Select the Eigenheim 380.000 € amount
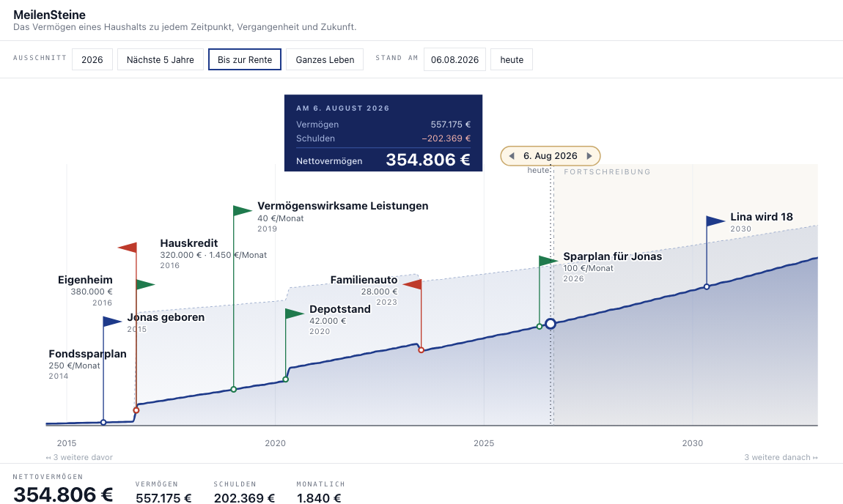Image resolution: width=843 pixels, height=504 pixels. (x=92, y=292)
